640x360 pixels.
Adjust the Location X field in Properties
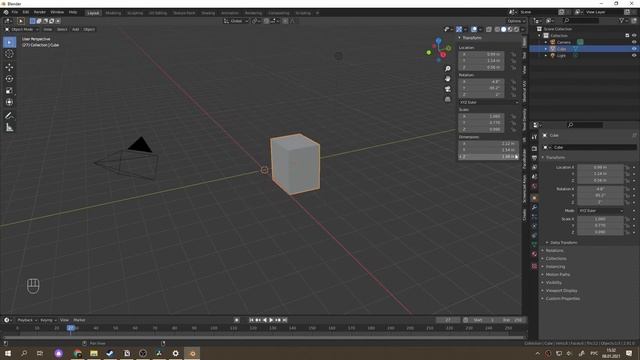(x=600, y=167)
